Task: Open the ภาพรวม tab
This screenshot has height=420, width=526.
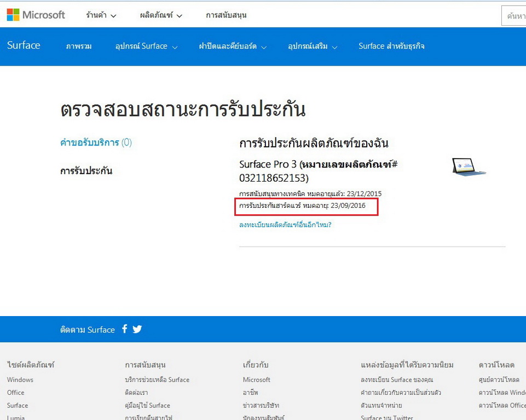Action: click(79, 46)
